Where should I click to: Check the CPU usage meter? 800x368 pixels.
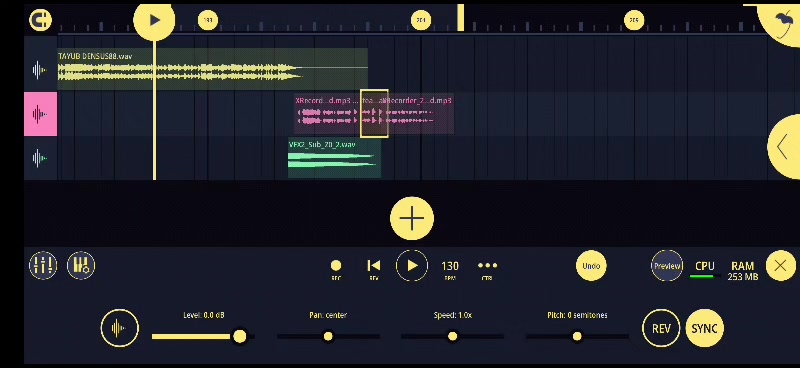(705, 269)
